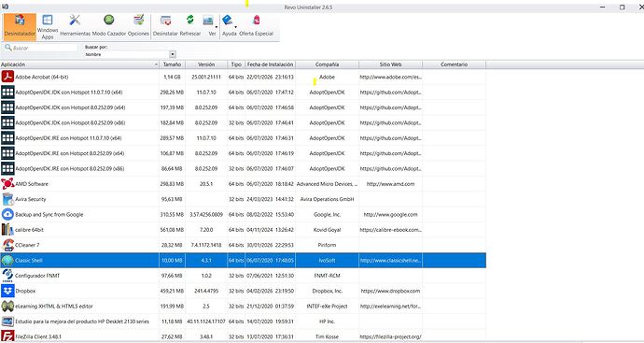Click the Avira Operations GmbH cell
This screenshot has height=343, width=644.
point(327,199)
